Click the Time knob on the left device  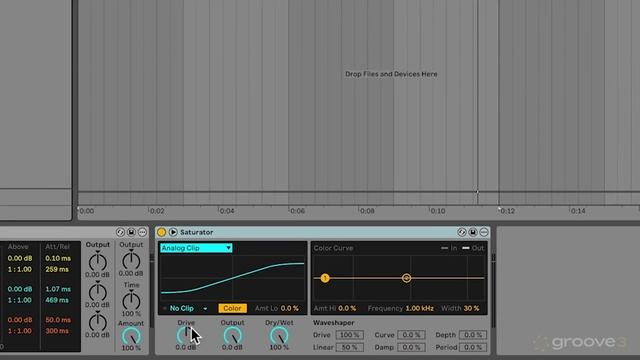tap(131, 301)
